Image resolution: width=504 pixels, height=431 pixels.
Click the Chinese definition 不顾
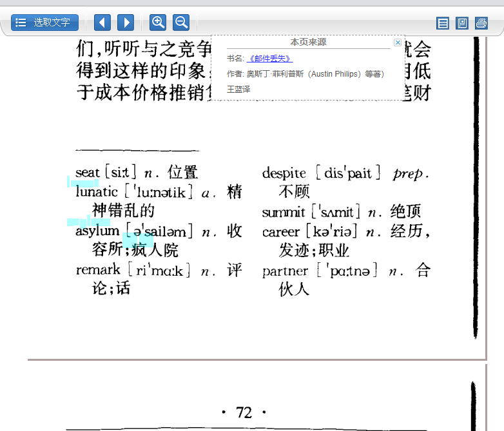(x=294, y=191)
